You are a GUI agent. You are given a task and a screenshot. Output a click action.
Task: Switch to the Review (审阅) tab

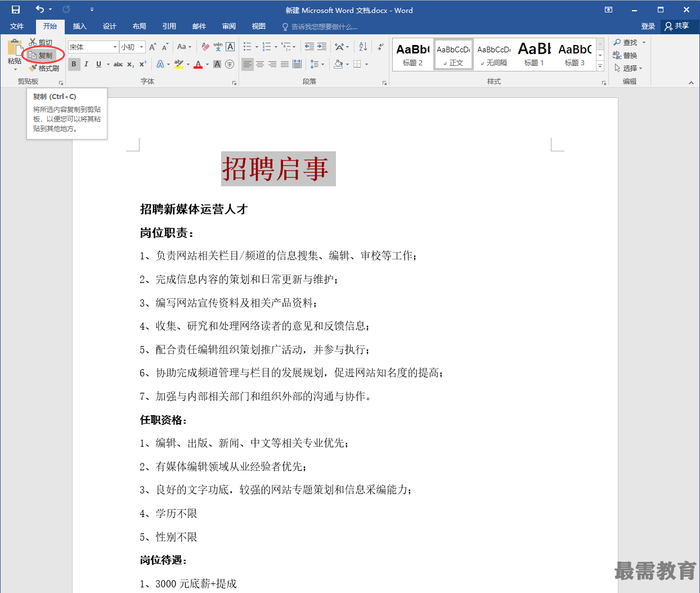[x=229, y=26]
